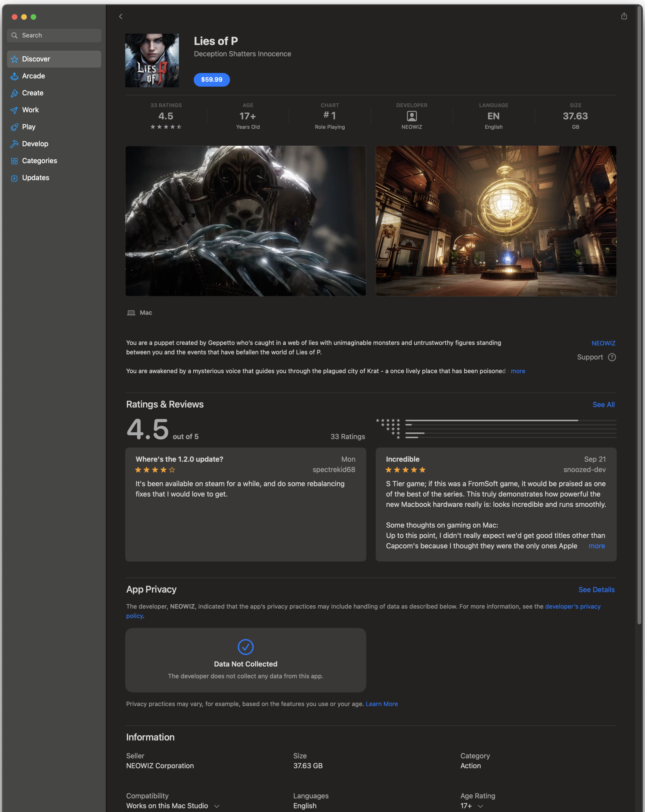
Task: Click into the Search field
Action: click(x=54, y=35)
